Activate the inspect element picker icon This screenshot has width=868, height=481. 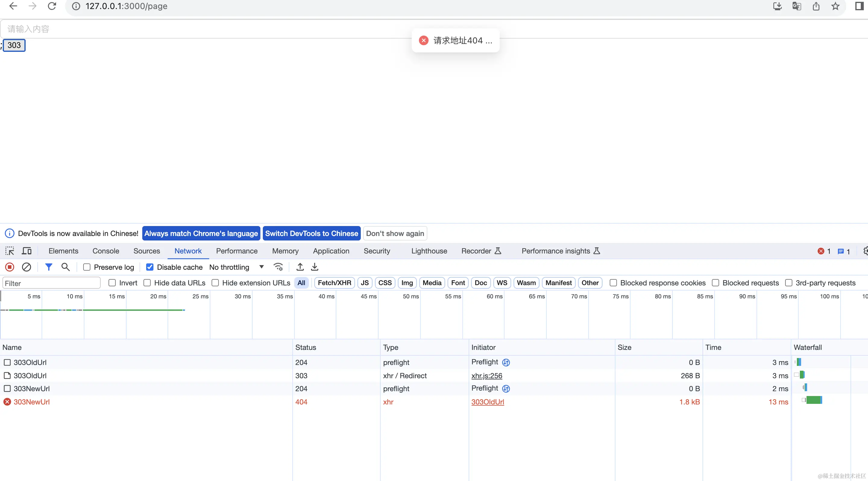[9, 251]
